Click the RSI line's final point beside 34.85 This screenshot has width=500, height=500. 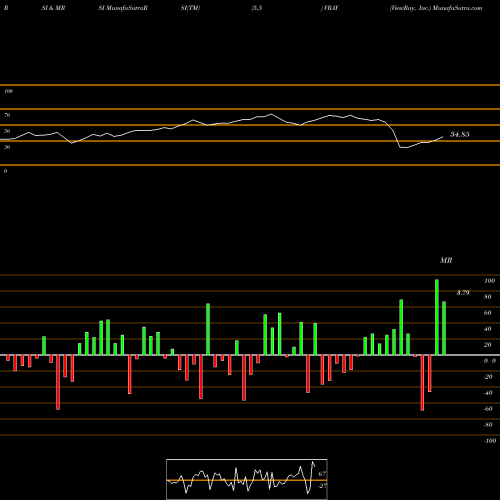(x=443, y=136)
